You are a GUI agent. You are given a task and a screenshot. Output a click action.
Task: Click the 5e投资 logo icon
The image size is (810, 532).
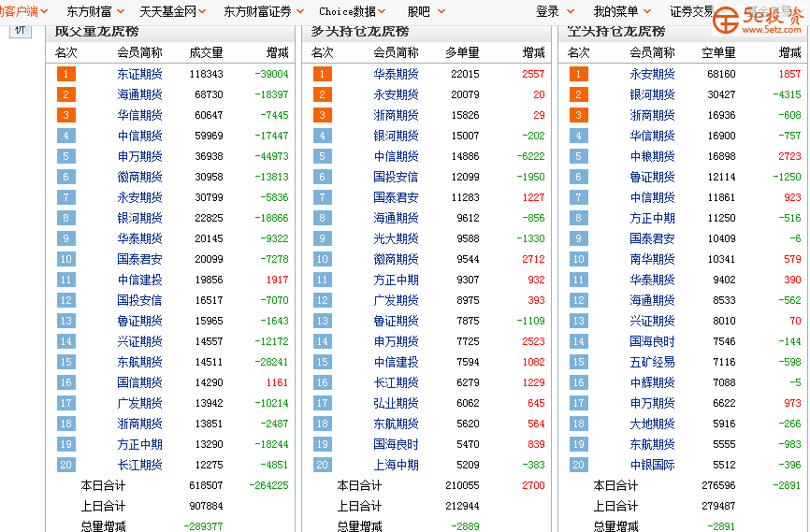(x=725, y=21)
